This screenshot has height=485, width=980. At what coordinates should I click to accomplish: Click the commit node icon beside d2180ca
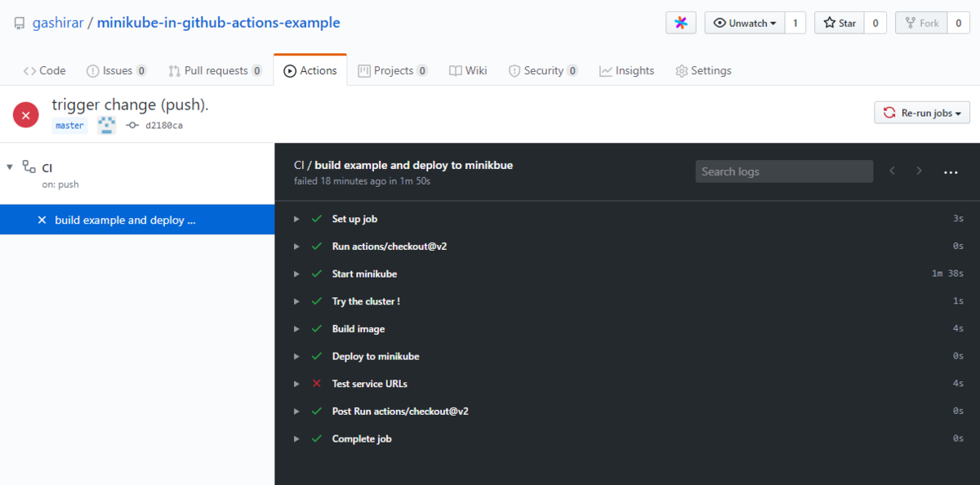point(132,126)
